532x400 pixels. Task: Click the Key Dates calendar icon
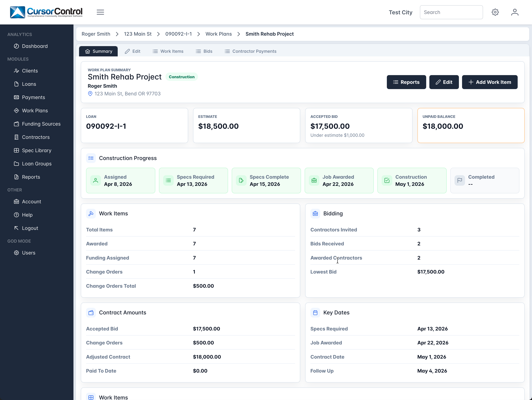(x=315, y=312)
